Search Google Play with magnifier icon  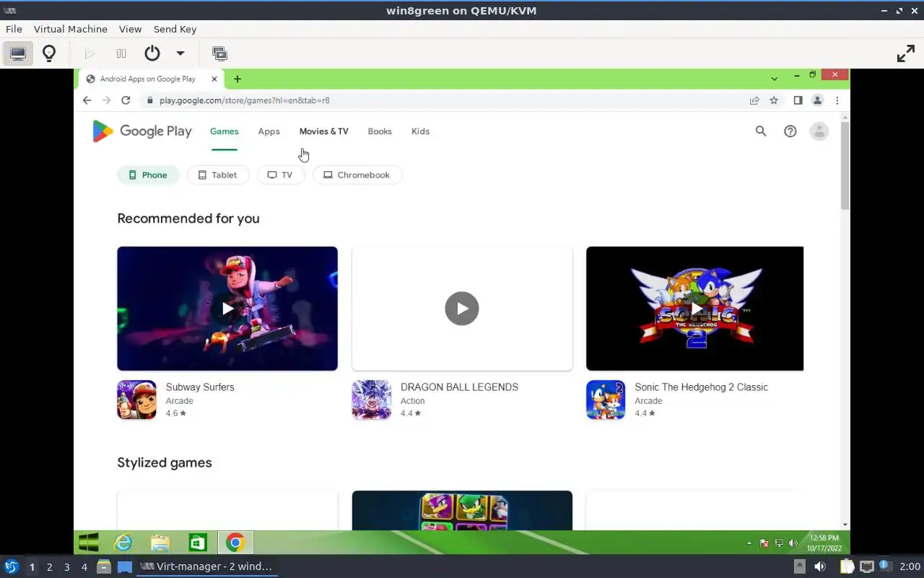(x=761, y=131)
